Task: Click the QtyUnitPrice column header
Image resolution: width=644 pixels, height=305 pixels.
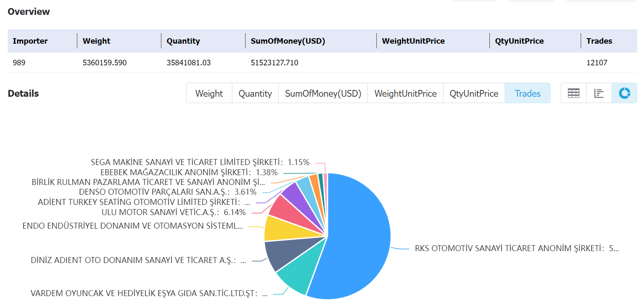Action: [x=519, y=41]
